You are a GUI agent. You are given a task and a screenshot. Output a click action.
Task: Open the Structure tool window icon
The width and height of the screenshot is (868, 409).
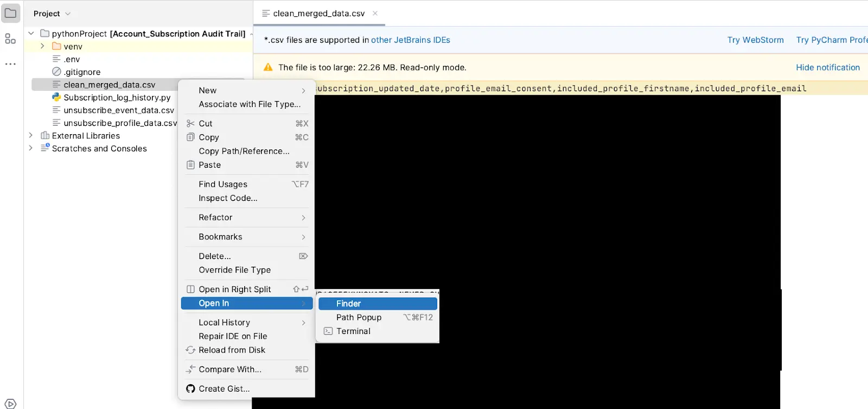coord(10,39)
